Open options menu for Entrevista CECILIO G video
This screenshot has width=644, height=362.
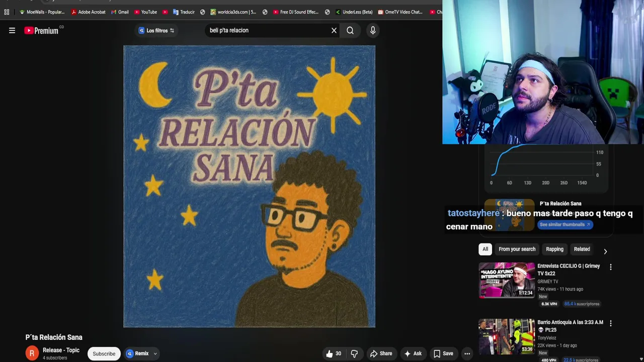tap(611, 267)
